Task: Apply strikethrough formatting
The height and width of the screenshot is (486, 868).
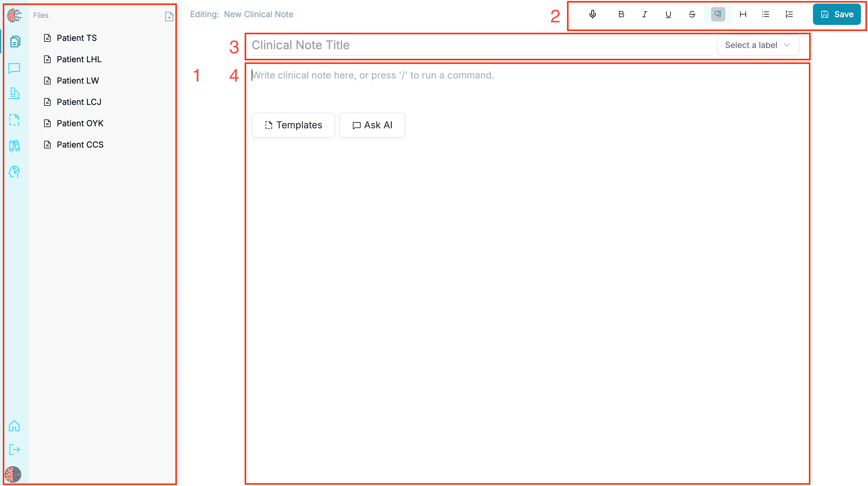Action: [x=692, y=14]
